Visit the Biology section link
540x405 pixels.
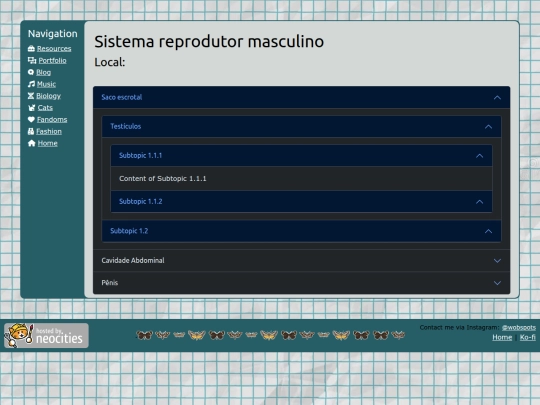pyautogui.click(x=49, y=96)
